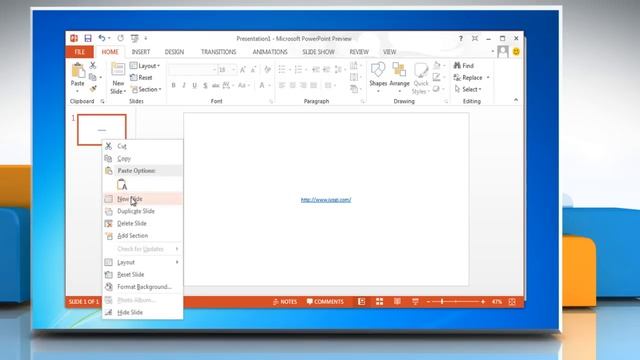Click the zoom out minus button
The image size is (640, 360).
428,302
